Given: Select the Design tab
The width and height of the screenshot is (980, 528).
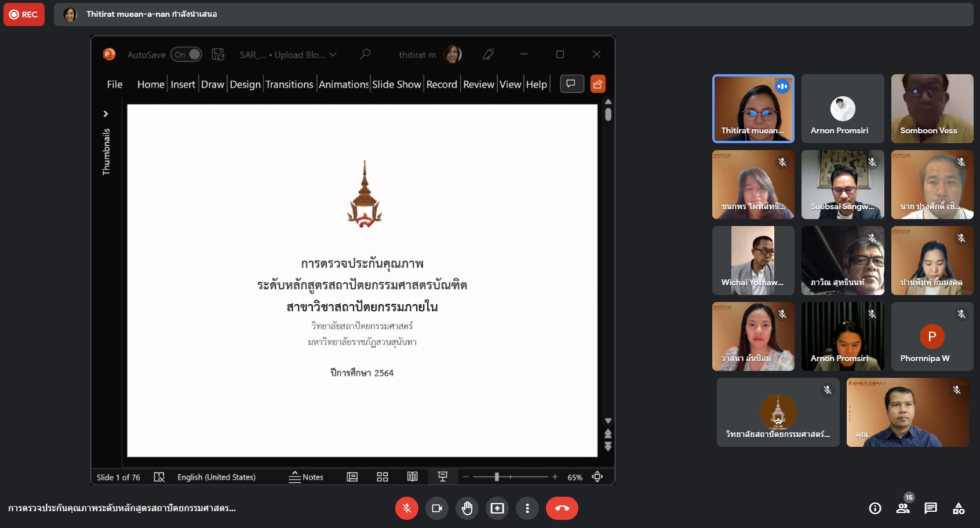Looking at the screenshot, I should (x=245, y=85).
